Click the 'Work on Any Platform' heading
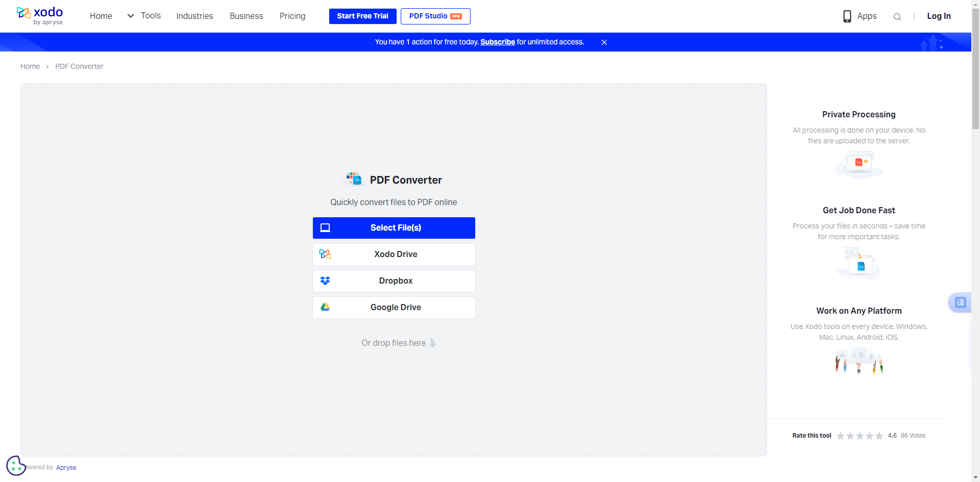 tap(859, 311)
